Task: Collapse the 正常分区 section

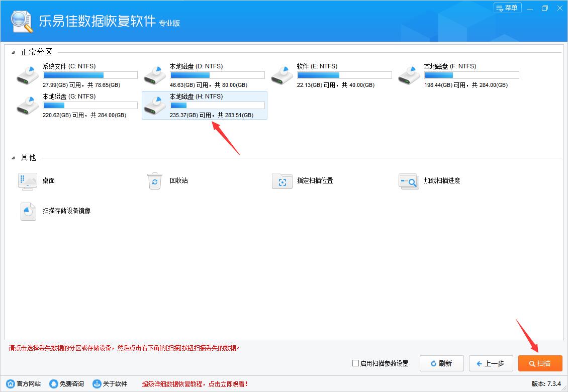Action: [14, 52]
